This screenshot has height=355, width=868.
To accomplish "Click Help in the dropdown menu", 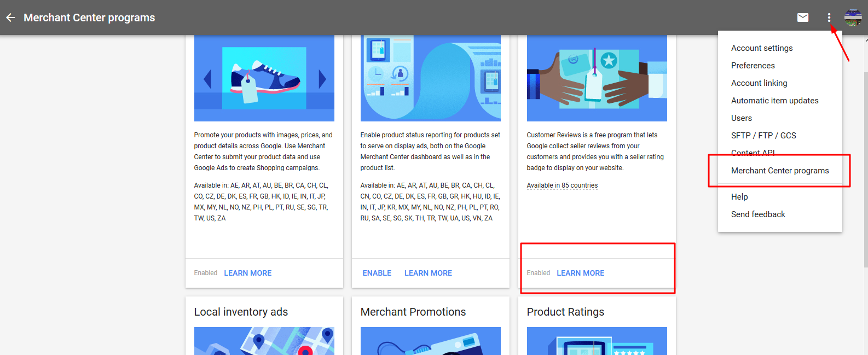I will pyautogui.click(x=739, y=197).
